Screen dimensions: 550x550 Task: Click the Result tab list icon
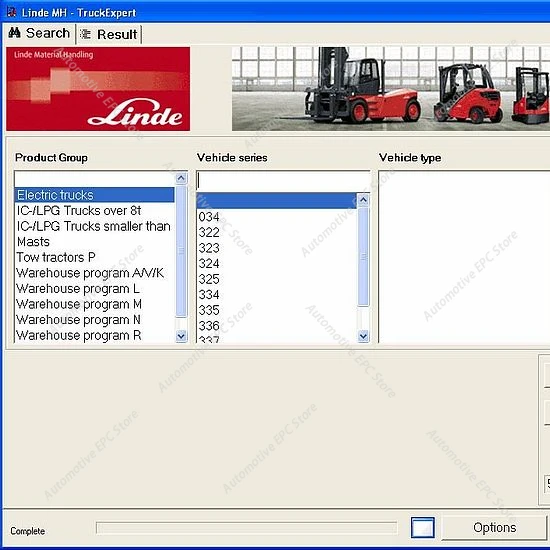[85, 34]
